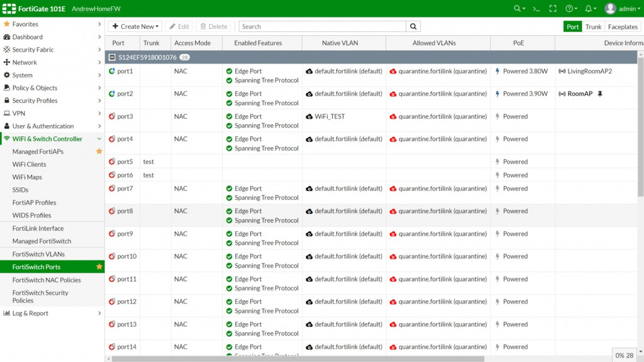This screenshot has width=644, height=362.
Task: Expand the System menu chevron
Action: click(99, 75)
